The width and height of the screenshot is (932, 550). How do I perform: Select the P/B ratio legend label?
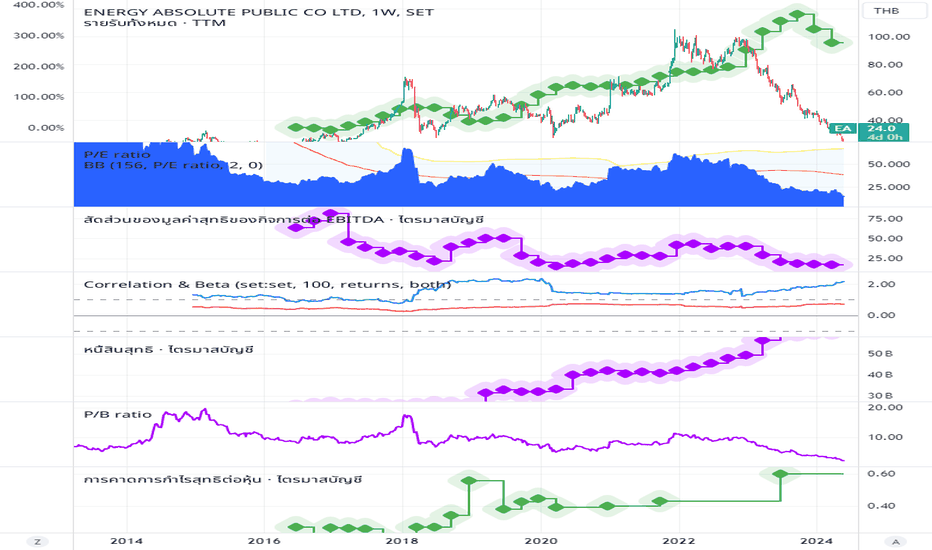pyautogui.click(x=118, y=414)
